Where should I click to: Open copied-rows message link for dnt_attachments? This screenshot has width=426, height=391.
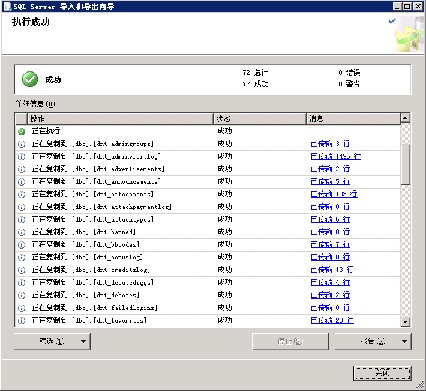[x=334, y=194]
